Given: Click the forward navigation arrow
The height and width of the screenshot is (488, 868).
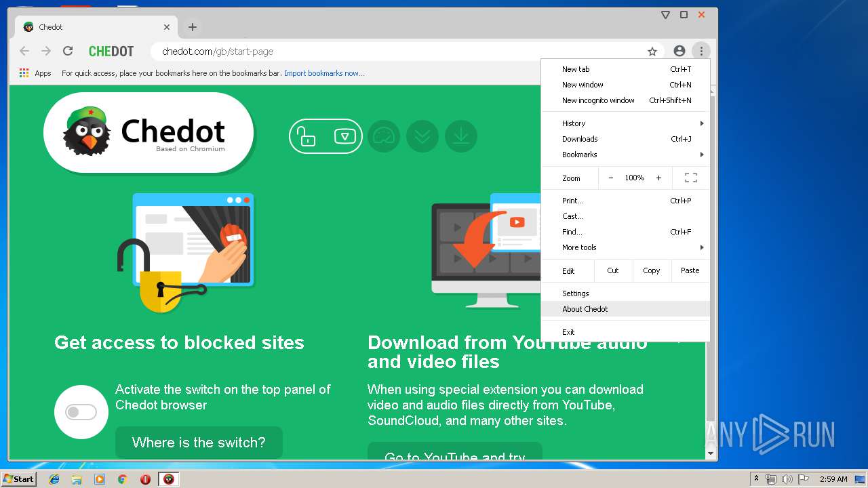Looking at the screenshot, I should tap(46, 51).
